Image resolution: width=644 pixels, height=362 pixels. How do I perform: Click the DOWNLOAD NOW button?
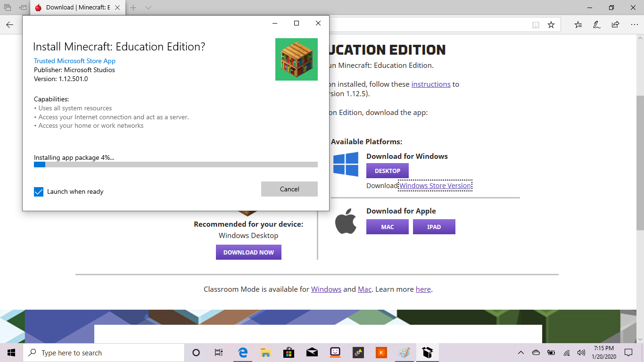point(248,252)
